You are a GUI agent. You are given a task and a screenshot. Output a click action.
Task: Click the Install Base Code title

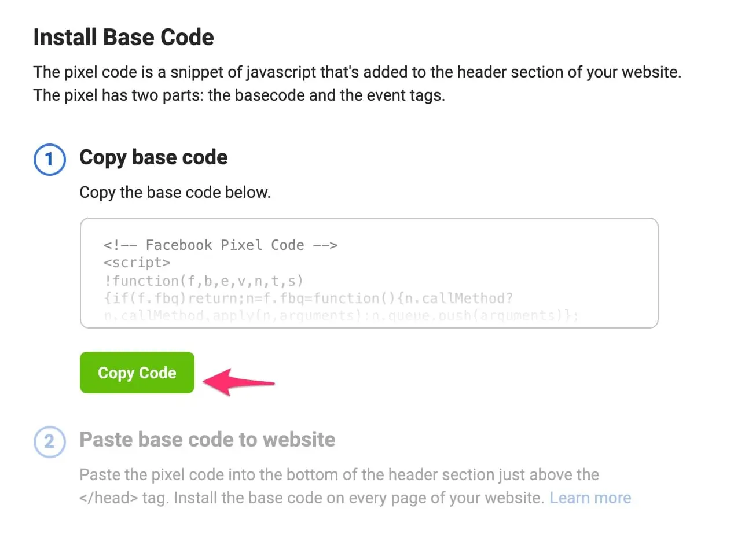pyautogui.click(x=123, y=37)
